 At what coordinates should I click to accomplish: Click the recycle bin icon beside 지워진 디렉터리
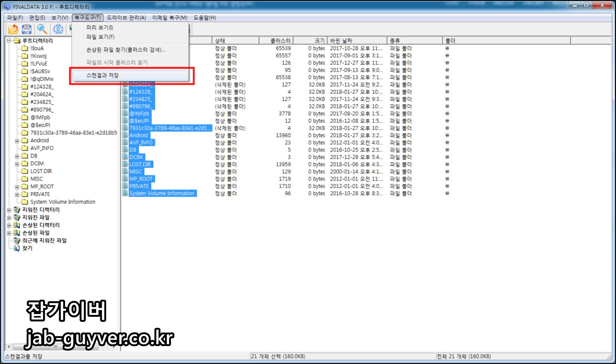17,210
